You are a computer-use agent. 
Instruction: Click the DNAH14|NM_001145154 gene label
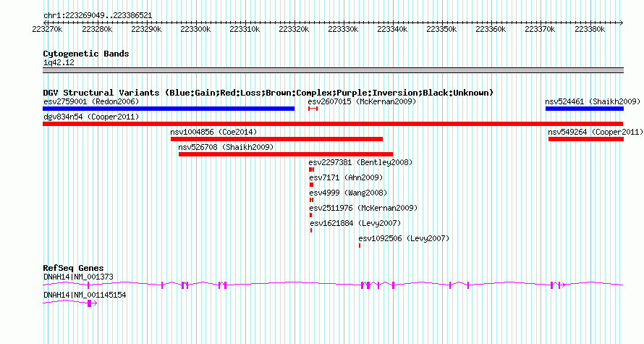tap(85, 295)
